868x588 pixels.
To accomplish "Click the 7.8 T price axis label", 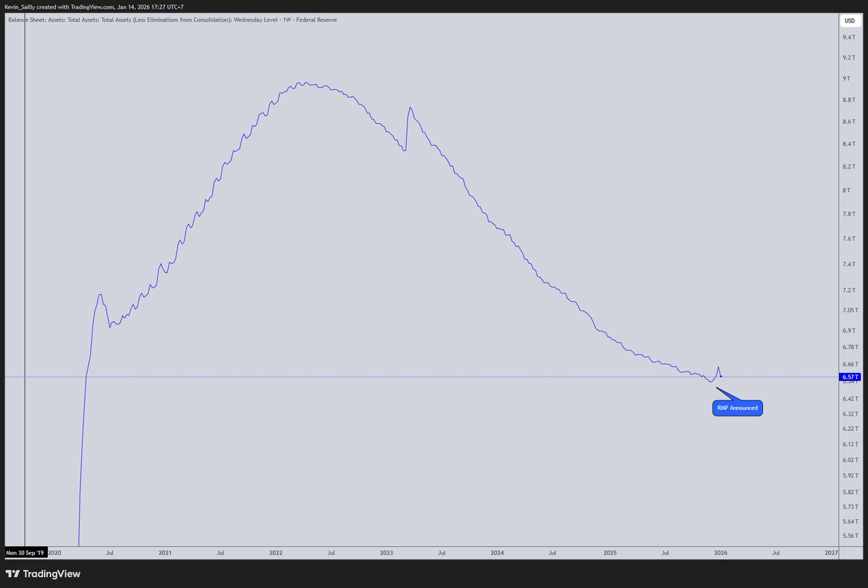I will click(x=848, y=214).
